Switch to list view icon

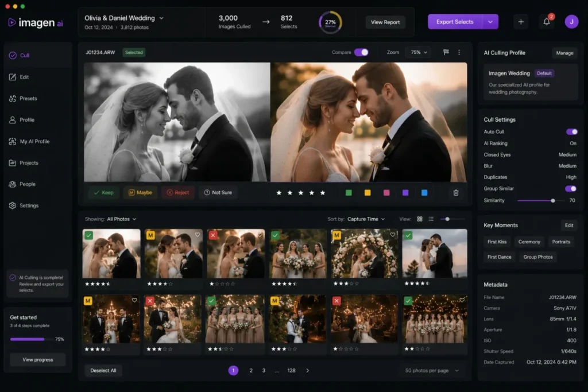click(x=431, y=219)
